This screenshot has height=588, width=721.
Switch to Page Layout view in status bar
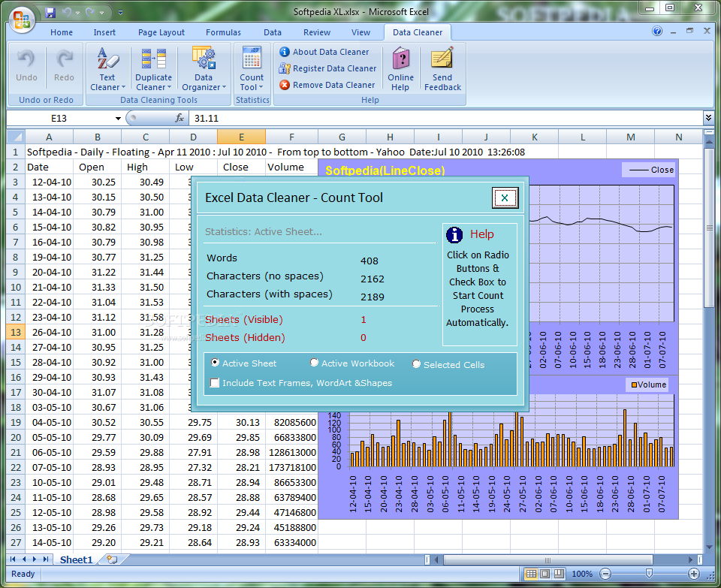pos(545,574)
